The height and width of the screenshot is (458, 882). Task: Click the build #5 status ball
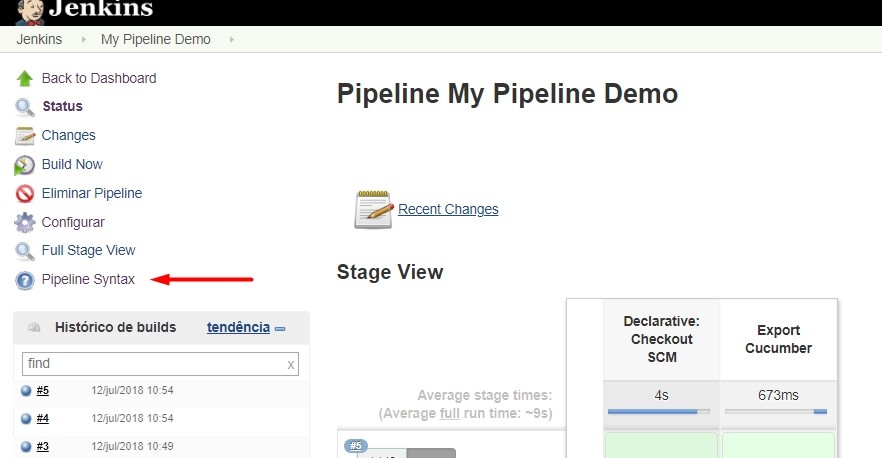[26, 390]
